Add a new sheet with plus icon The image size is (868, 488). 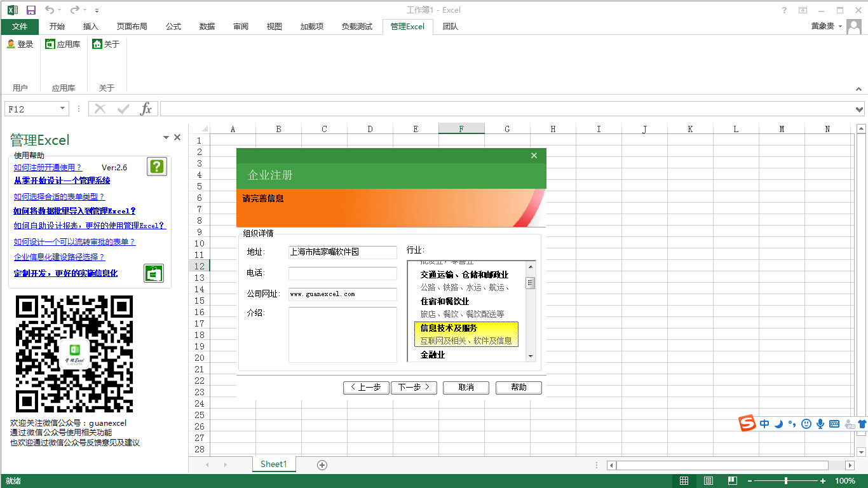[322, 465]
